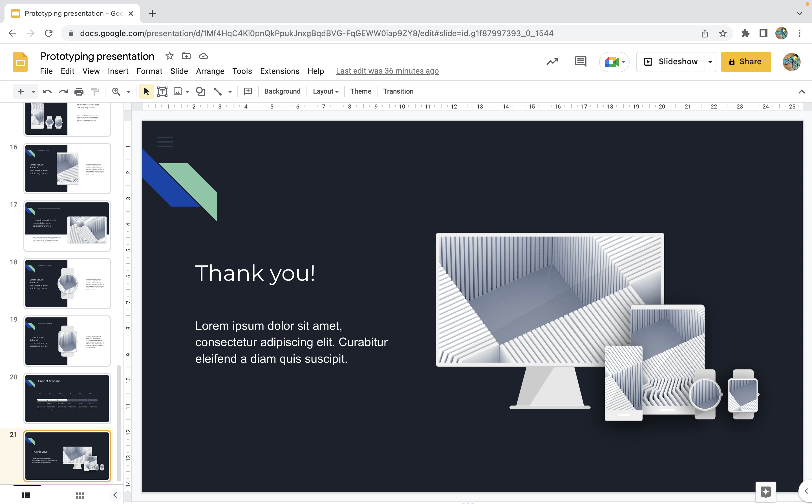812x504 pixels.
Task: Open the Edit menu
Action: 67,71
